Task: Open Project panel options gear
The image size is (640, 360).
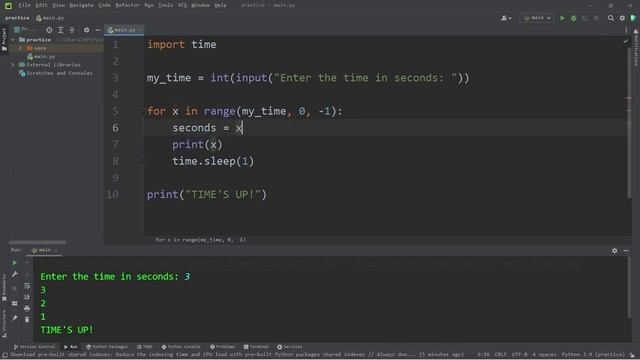Action: tap(86, 30)
